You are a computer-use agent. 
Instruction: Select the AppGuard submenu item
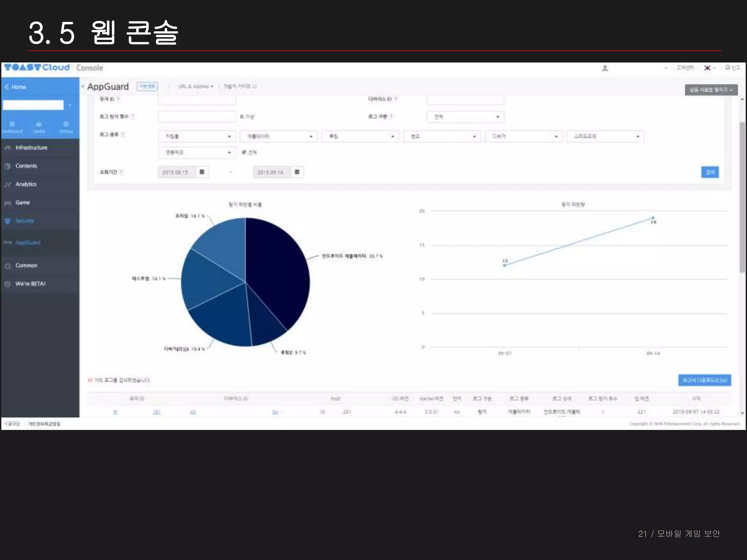click(x=28, y=242)
